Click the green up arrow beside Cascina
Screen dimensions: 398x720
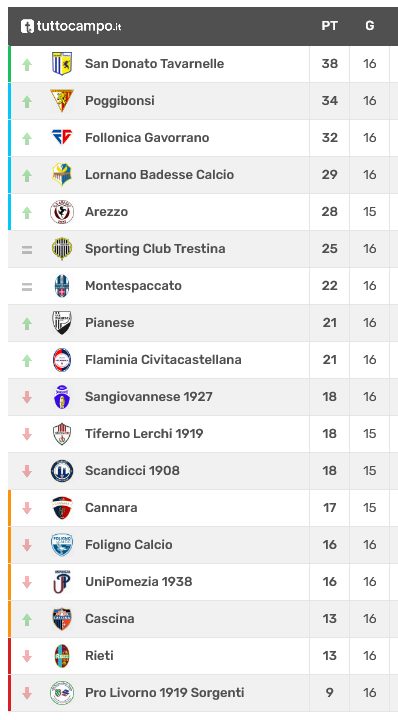click(27, 619)
